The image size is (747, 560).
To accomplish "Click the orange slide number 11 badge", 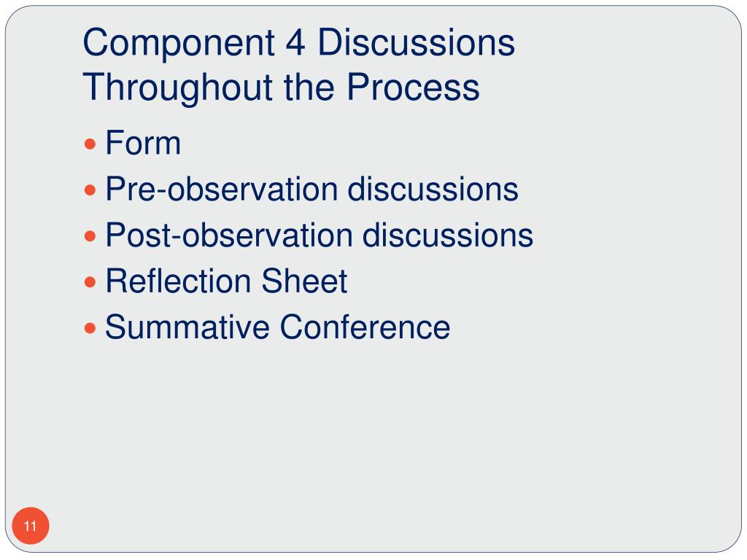I will click(x=31, y=526).
